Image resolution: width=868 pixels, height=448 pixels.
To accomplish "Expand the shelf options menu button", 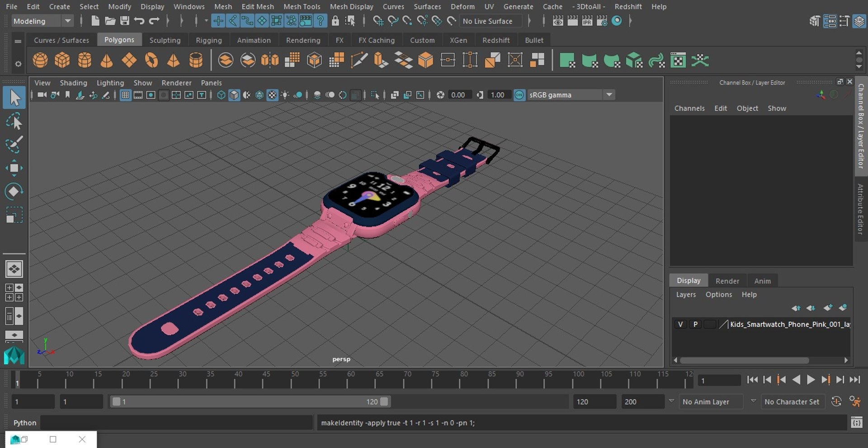I will click(18, 41).
